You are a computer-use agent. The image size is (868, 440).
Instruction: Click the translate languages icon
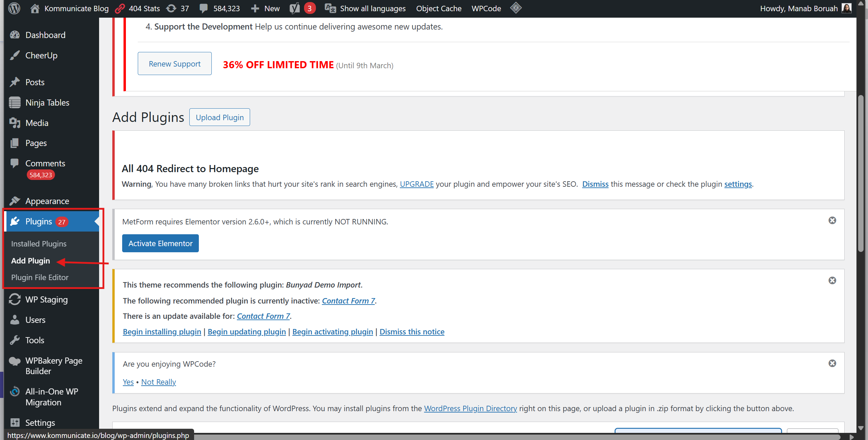tap(330, 8)
